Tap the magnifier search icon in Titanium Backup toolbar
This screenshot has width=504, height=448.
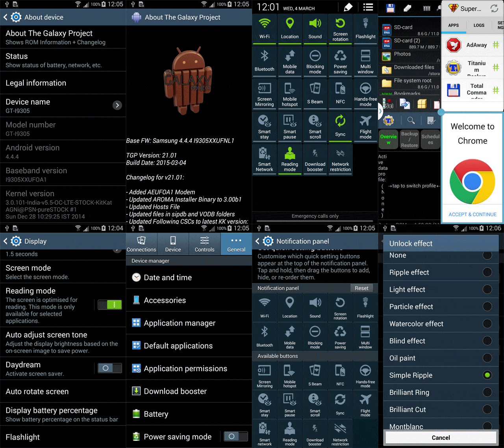[411, 120]
